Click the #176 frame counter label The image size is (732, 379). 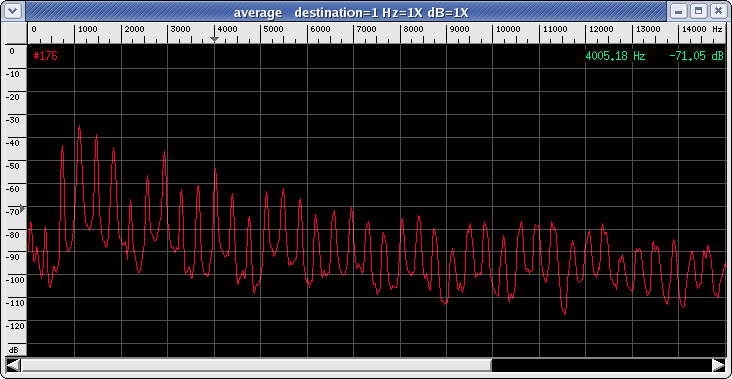coord(45,56)
